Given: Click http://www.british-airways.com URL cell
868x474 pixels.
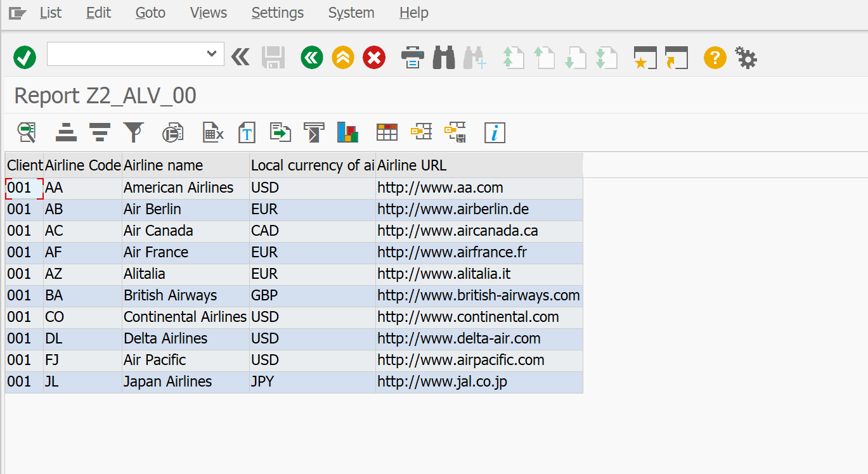Looking at the screenshot, I should [x=479, y=296].
